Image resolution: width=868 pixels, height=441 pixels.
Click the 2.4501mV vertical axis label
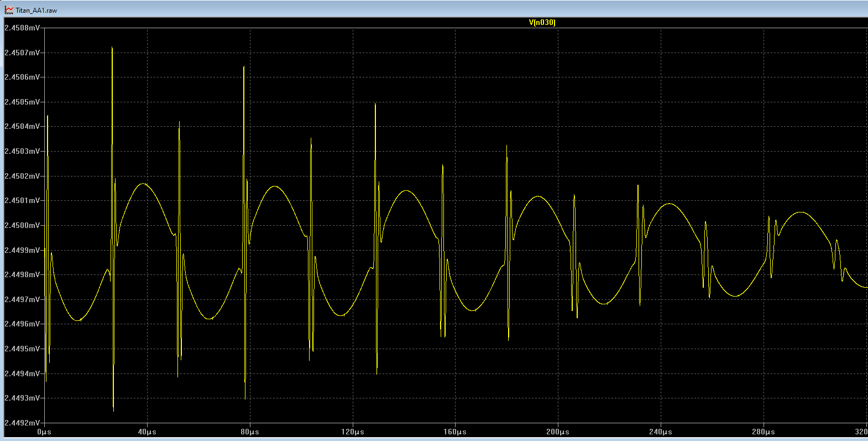click(x=22, y=200)
